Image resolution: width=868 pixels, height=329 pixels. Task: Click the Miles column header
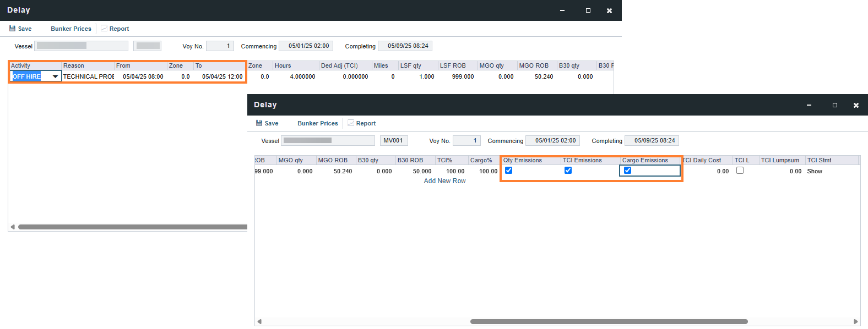click(385, 65)
